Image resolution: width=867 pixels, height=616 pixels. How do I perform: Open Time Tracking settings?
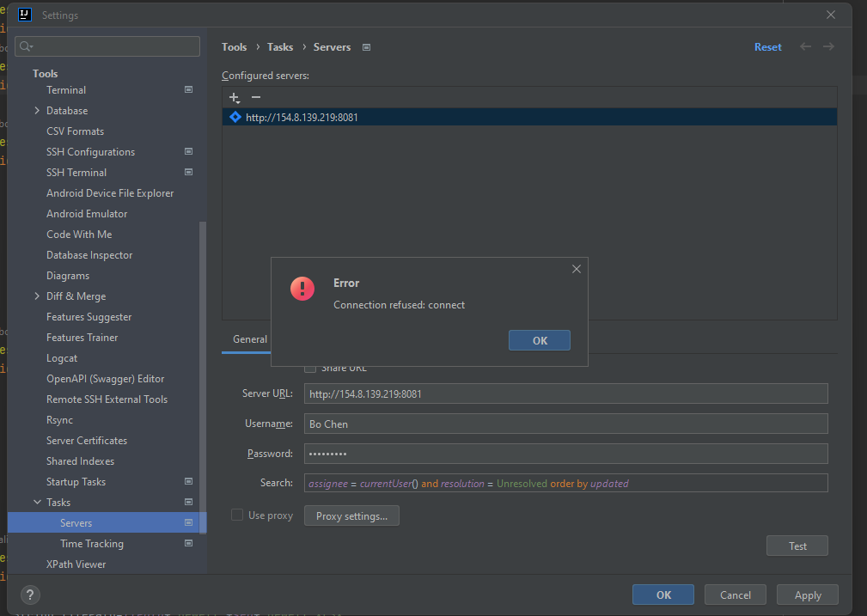(92, 544)
